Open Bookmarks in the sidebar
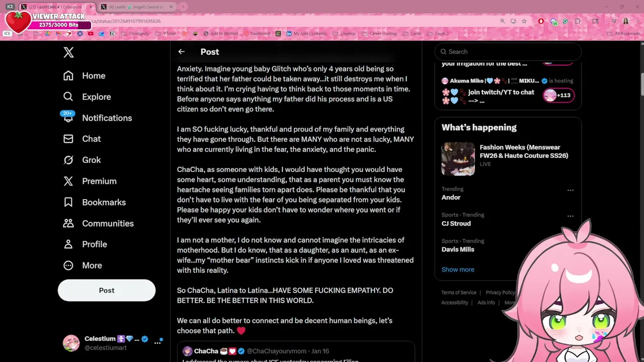This screenshot has width=644, height=362. pyautogui.click(x=95, y=202)
